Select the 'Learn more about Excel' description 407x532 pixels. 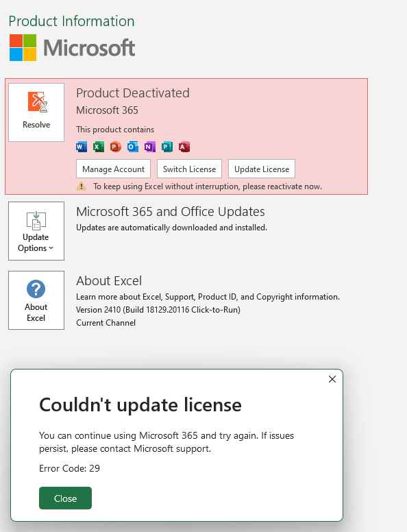(x=208, y=297)
